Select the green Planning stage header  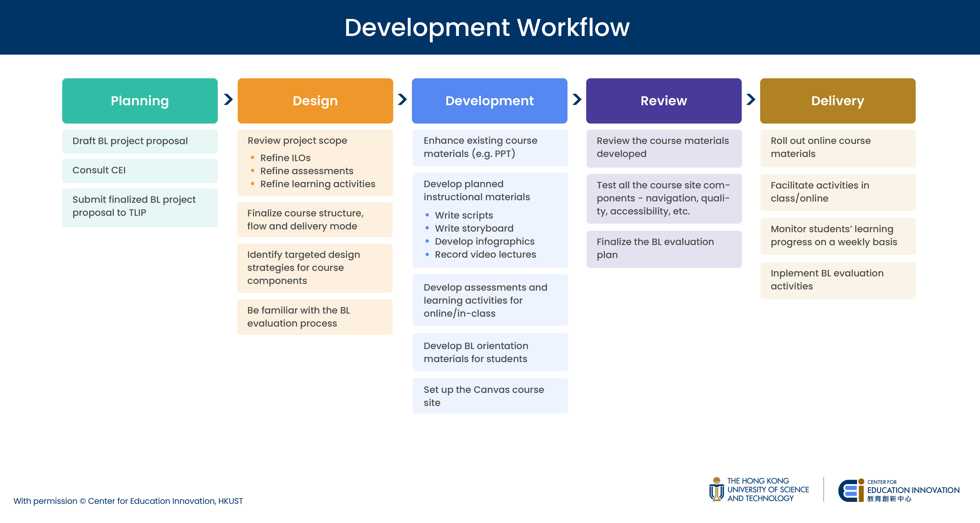(x=140, y=101)
